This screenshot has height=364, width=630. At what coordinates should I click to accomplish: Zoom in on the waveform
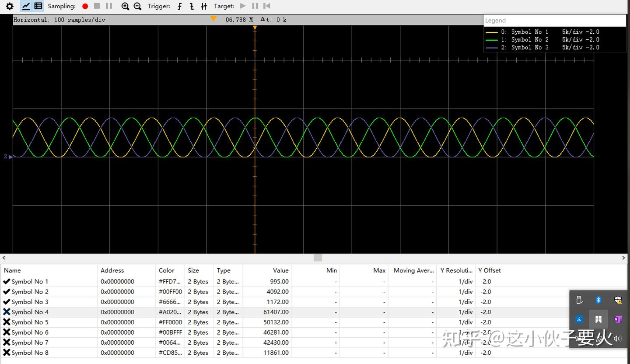point(125,6)
